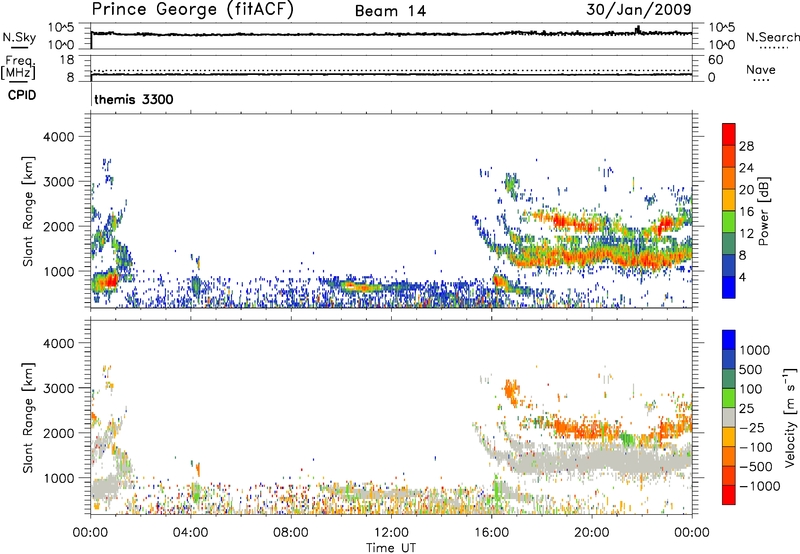Click the "08:00" time tick label
Screen dimensions: 800x554
[290, 533]
